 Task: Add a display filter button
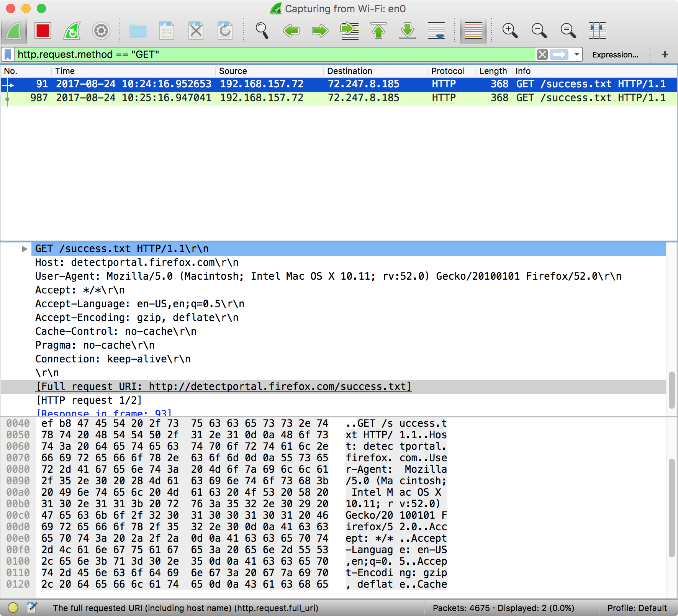coord(665,54)
